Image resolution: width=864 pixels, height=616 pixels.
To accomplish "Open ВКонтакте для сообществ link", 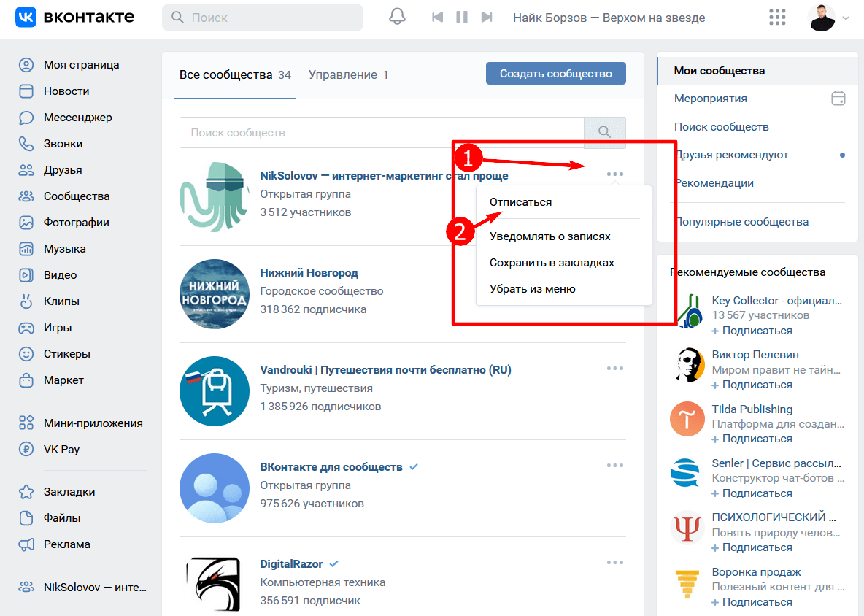I will (331, 466).
